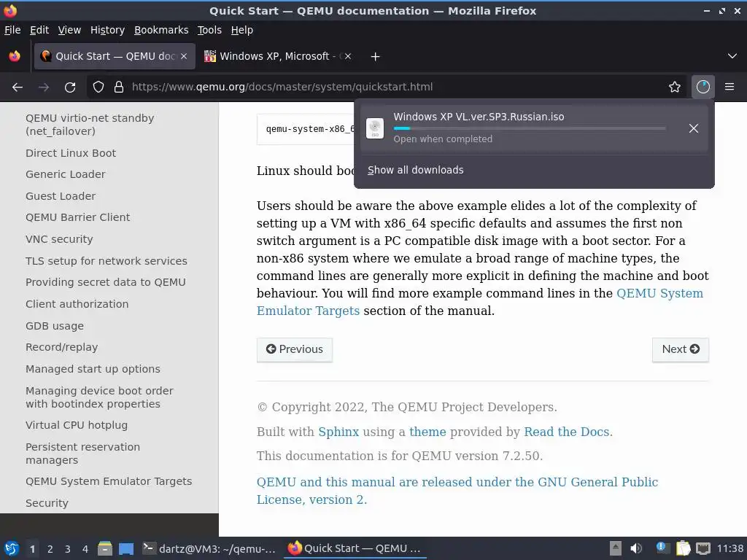Viewport: 747px width, 560px height.
Task: Open Firefox hamburger application menu
Action: point(729,87)
